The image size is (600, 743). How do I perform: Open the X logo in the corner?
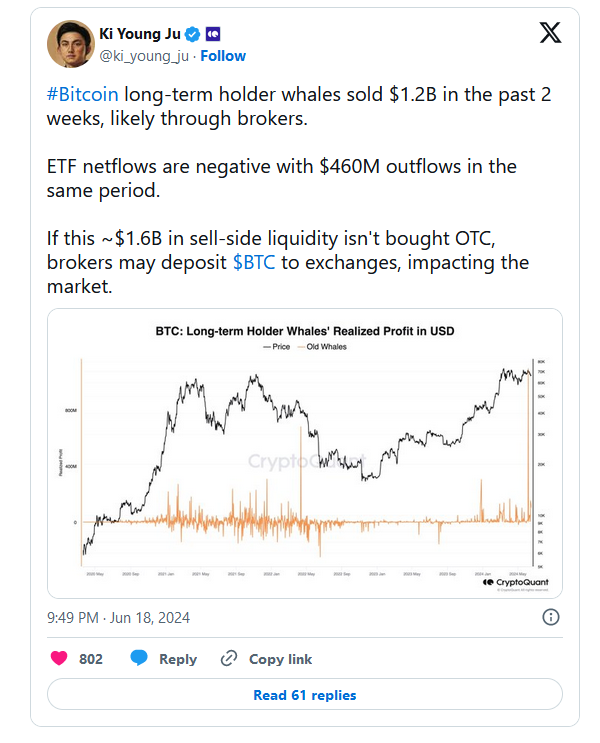point(550,33)
